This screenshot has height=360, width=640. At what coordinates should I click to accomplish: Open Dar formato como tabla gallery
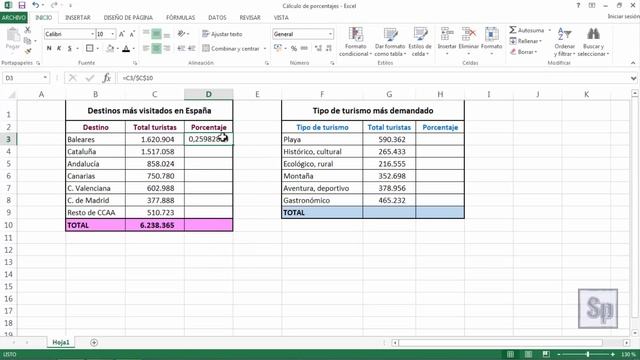(390, 42)
